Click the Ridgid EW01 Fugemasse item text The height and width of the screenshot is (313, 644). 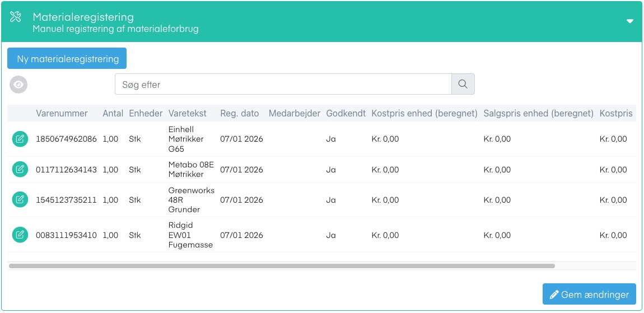click(190, 235)
